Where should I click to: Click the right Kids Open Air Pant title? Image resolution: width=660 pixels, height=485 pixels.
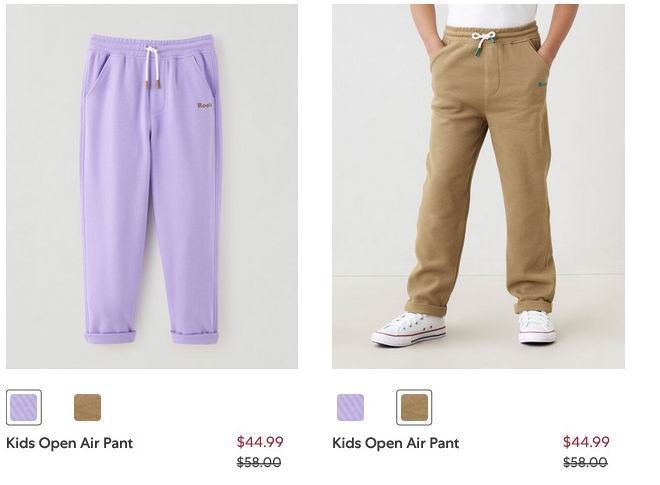coord(396,443)
